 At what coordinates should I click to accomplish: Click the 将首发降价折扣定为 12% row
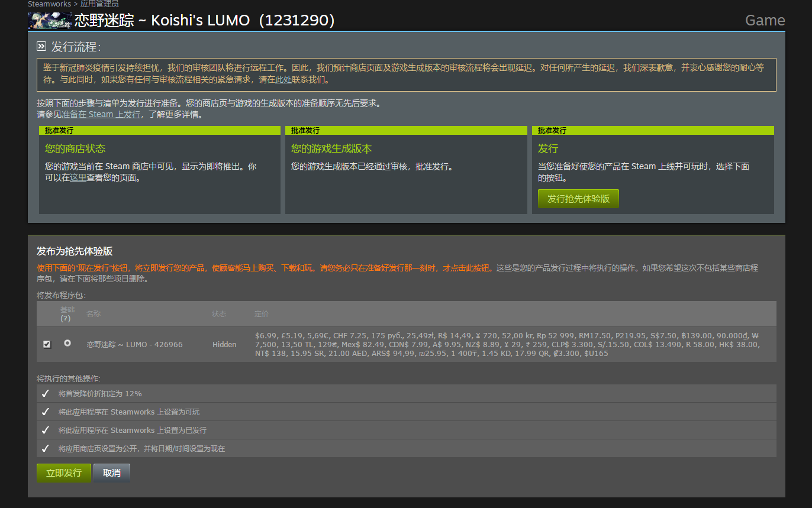pyautogui.click(x=407, y=393)
